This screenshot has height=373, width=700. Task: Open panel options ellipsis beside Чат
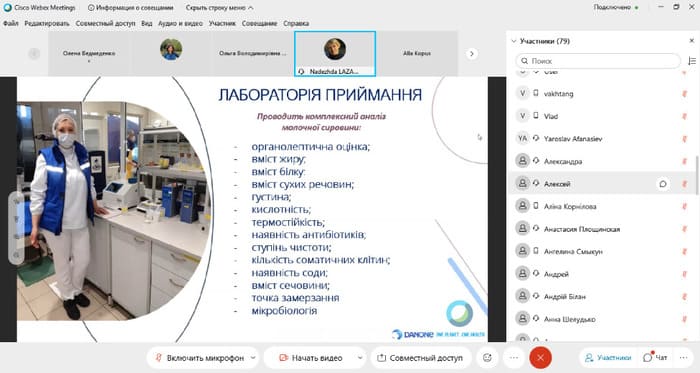683,357
